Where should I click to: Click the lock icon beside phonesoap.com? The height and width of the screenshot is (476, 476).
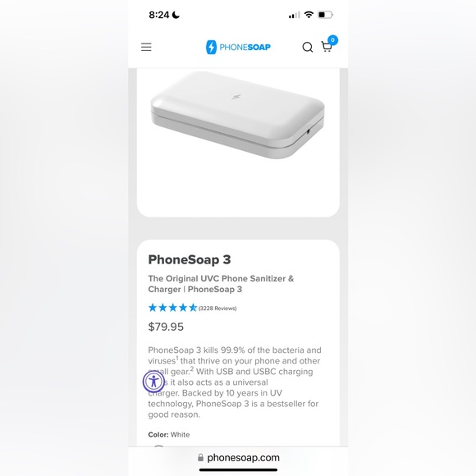[200, 457]
